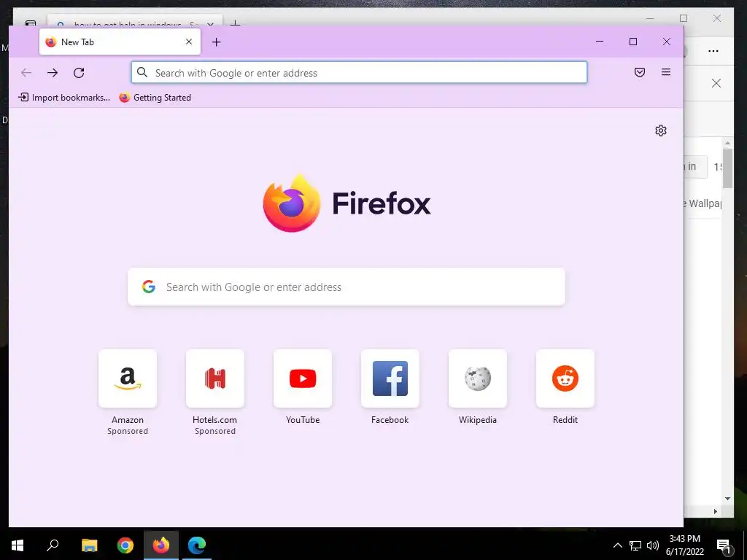
Task: Open a new tab with plus button
Action: 216,42
